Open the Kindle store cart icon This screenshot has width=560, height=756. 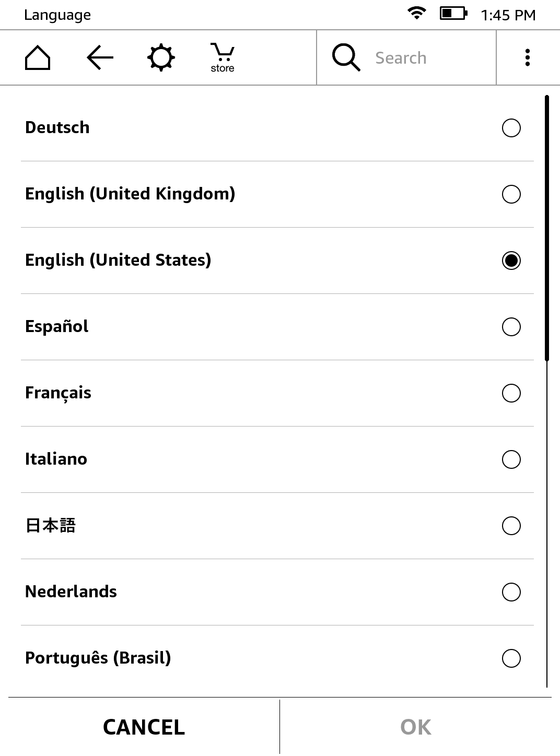pyautogui.click(x=223, y=57)
